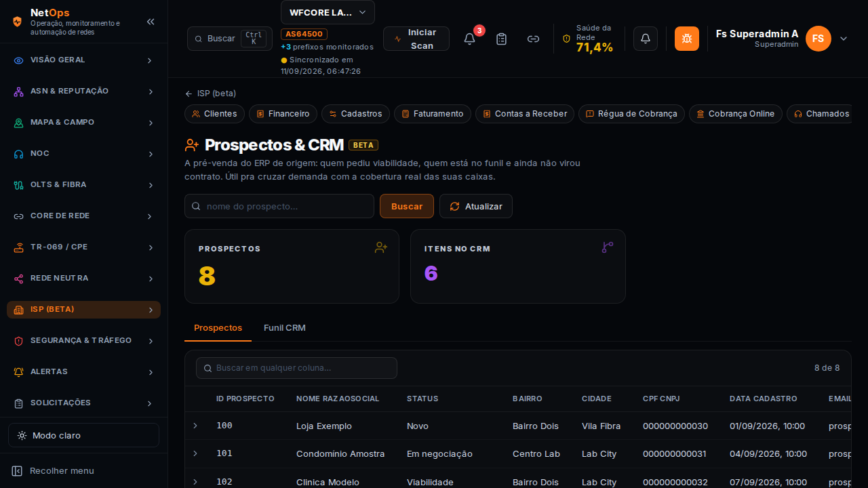
Task: Open the notifications bell with badge 3
Action: coord(469,39)
